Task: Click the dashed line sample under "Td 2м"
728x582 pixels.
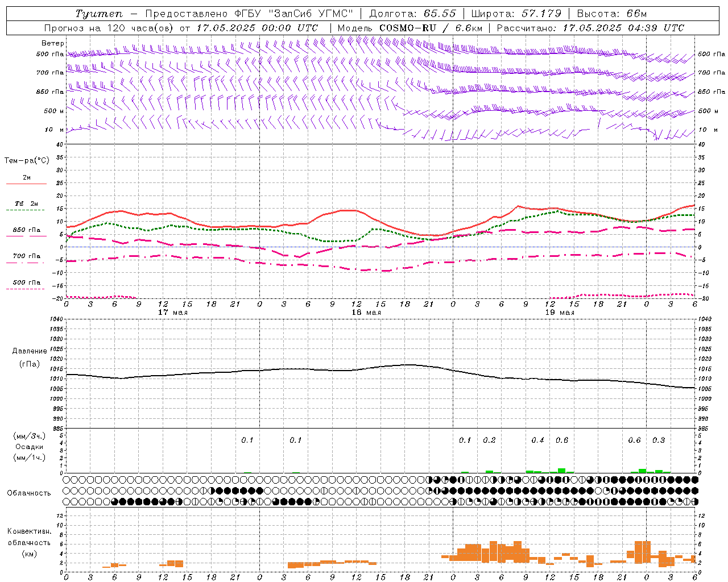Action: (26, 210)
